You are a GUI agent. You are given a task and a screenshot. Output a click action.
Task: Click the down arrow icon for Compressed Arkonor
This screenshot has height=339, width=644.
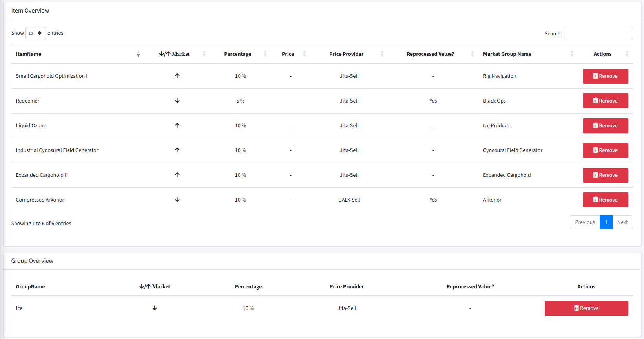[x=177, y=200]
